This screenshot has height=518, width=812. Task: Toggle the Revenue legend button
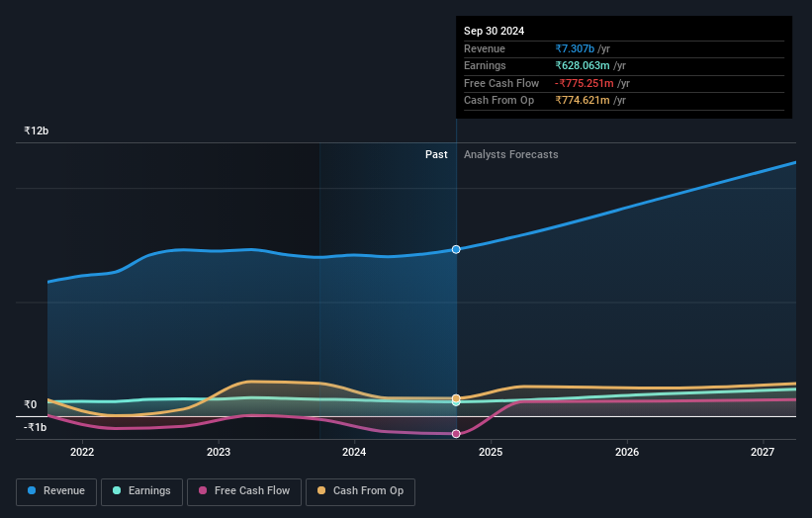56,491
